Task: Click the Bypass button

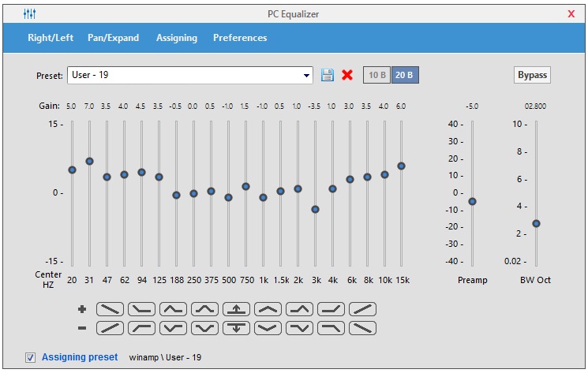Action: pos(532,76)
